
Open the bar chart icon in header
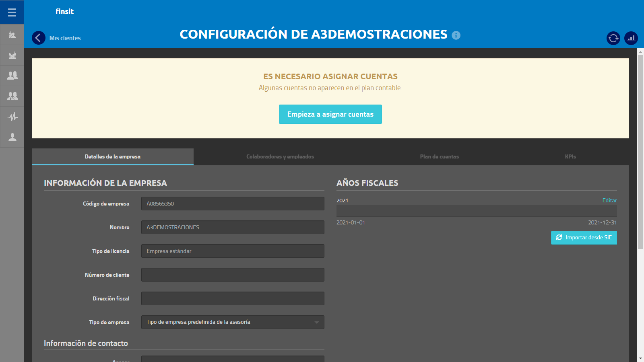pyautogui.click(x=631, y=38)
